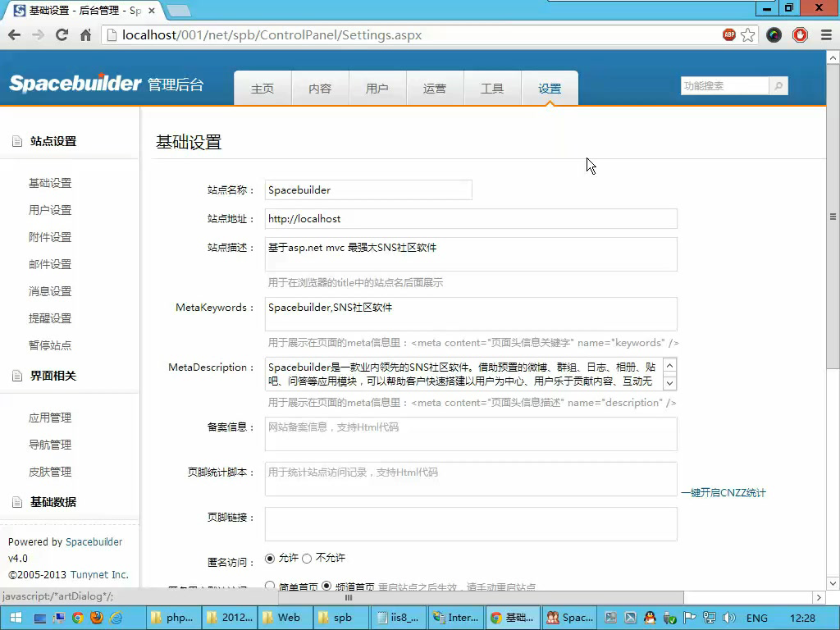Click the browser reload page icon
The image size is (840, 630).
(x=62, y=35)
